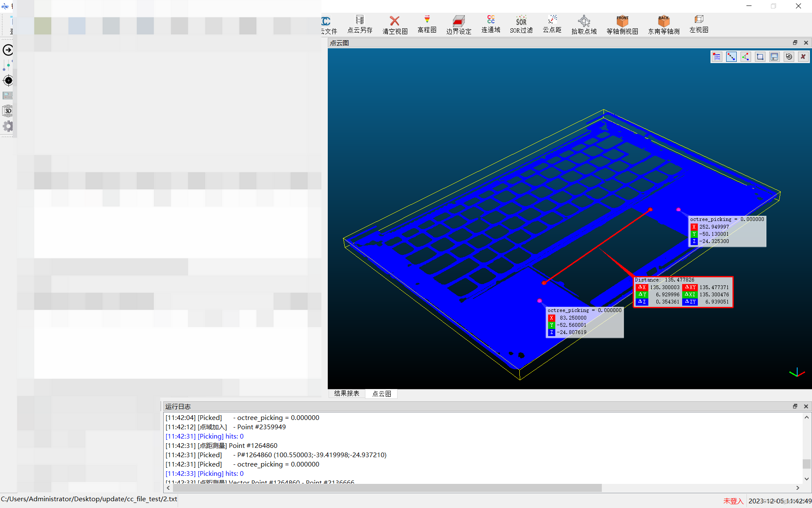This screenshot has width=812, height=508.
Task: Open 边界设定 boundary settings
Action: [458, 25]
